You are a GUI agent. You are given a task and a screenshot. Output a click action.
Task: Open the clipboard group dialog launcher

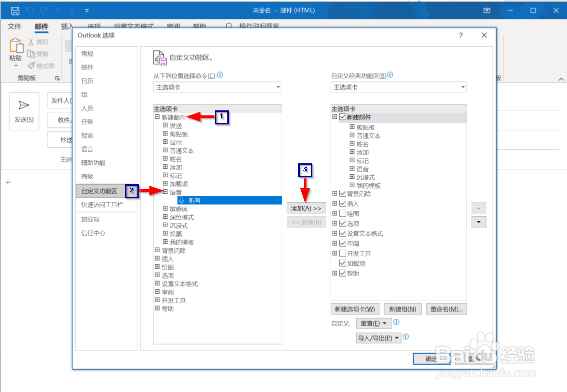(x=57, y=78)
